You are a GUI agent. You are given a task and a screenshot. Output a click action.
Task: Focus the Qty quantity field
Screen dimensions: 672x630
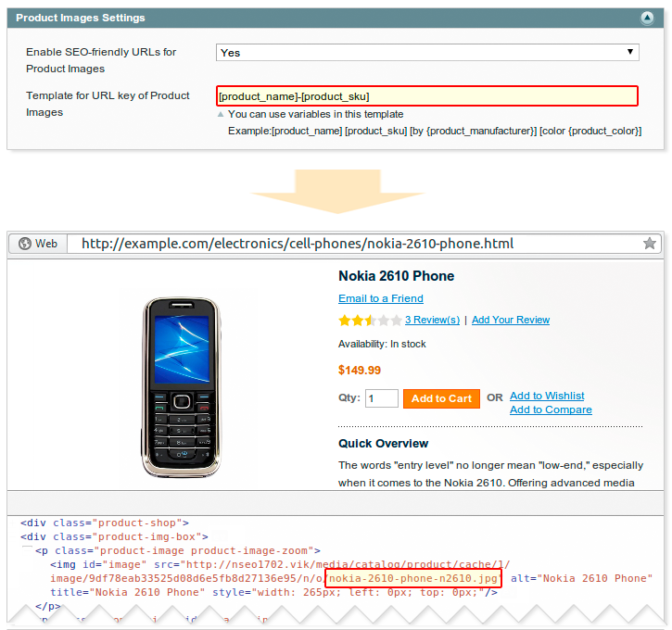(382, 398)
